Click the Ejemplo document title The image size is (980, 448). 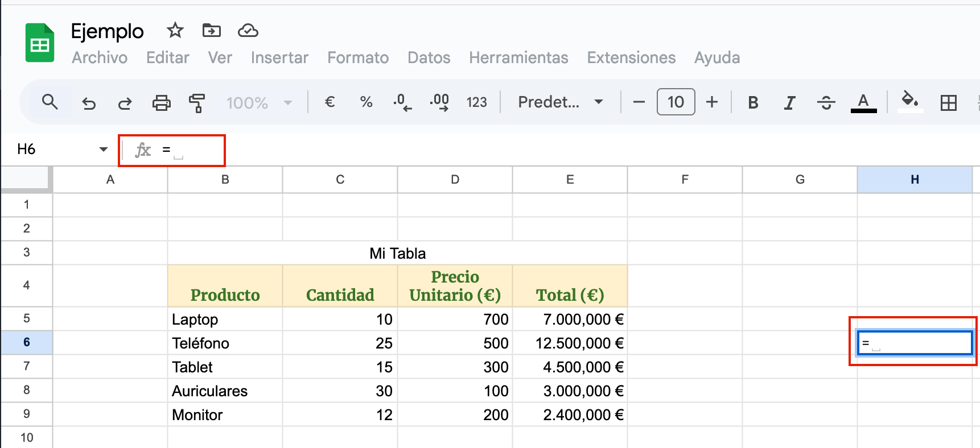pyautogui.click(x=107, y=31)
